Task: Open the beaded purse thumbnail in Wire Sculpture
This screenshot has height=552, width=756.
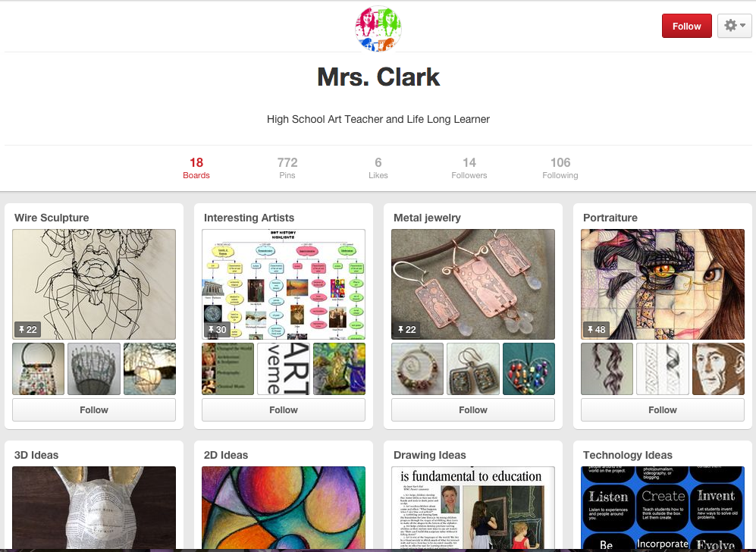Action: [38, 369]
